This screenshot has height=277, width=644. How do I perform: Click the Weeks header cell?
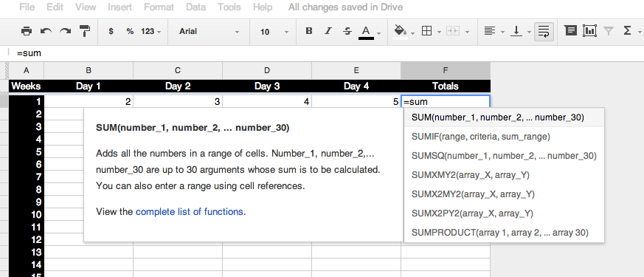coord(27,86)
